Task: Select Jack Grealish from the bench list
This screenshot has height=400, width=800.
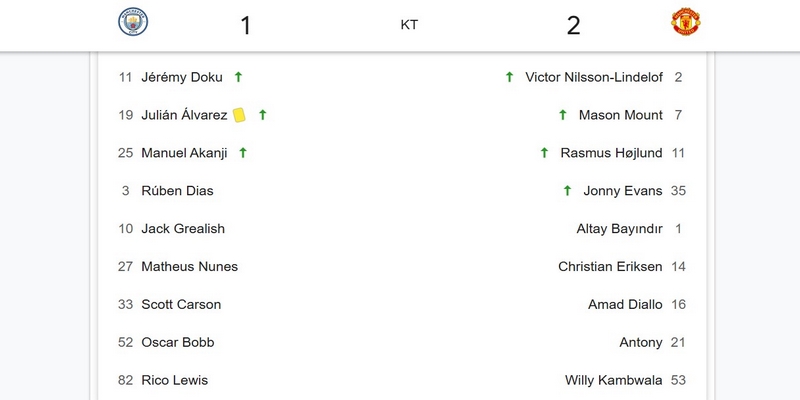Action: (x=183, y=229)
